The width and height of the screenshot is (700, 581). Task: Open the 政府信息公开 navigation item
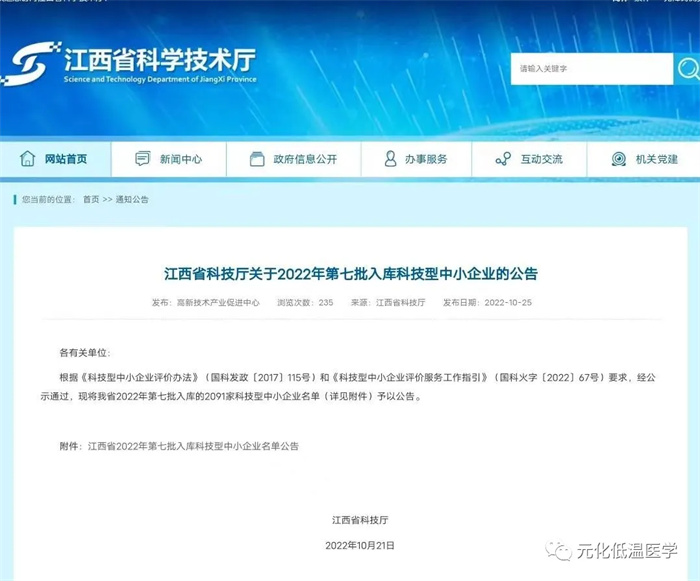point(305,159)
